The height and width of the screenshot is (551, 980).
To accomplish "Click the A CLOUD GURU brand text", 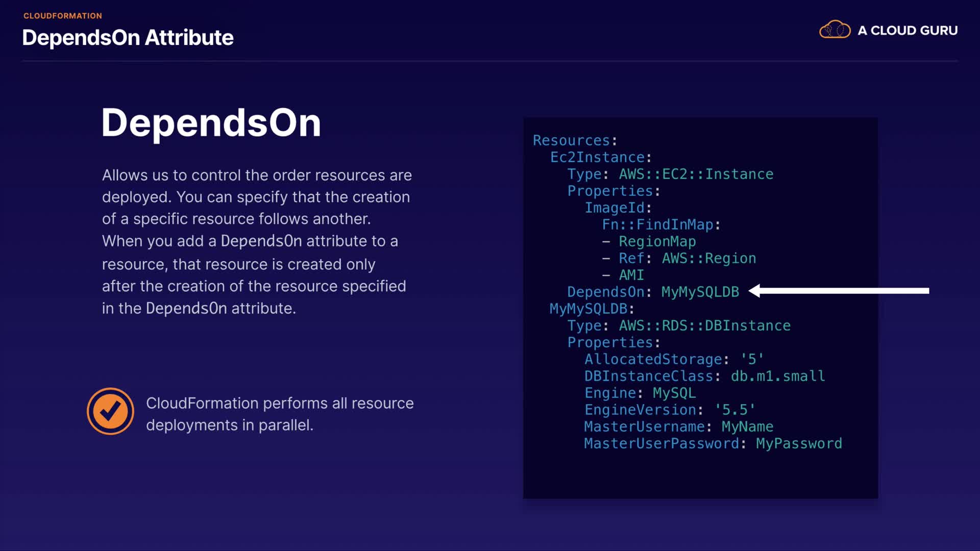I will [x=907, y=31].
